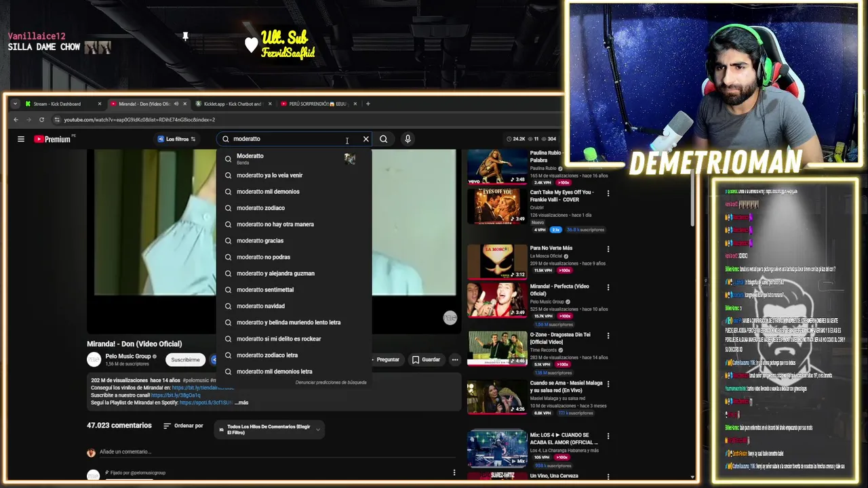This screenshot has width=868, height=488.
Task: Go to YouTube Premium home logo
Action: [53, 139]
